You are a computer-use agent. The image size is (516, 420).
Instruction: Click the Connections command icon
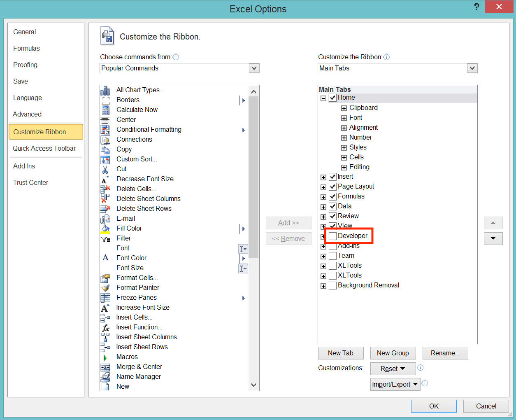105,140
